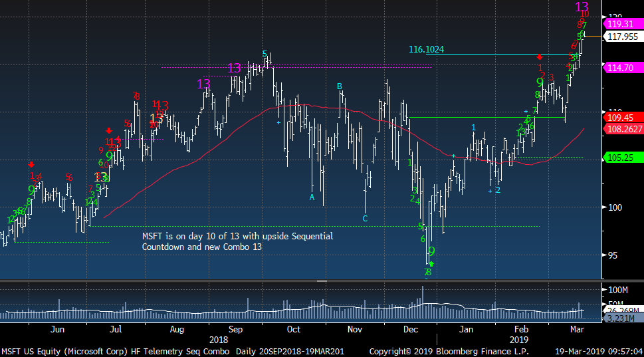Click the 3.231M volume value label
Image resolution: width=644 pixels, height=357 pixels.
click(x=622, y=318)
